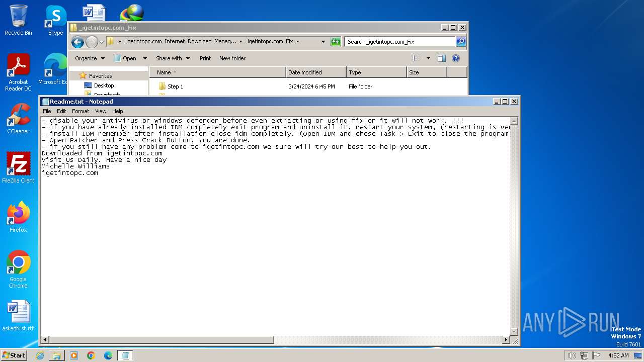Expand the Open button dropdown arrow
The height and width of the screenshot is (362, 644).
[x=145, y=58]
